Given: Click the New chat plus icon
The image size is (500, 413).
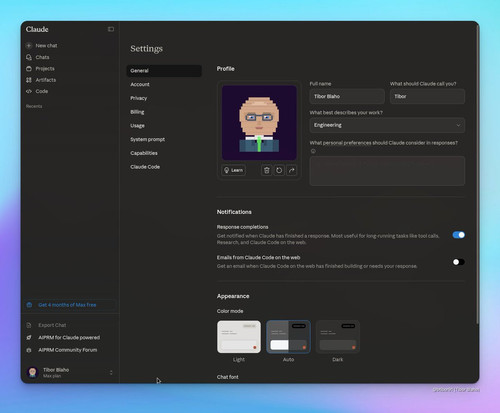Looking at the screenshot, I should pyautogui.click(x=29, y=45).
